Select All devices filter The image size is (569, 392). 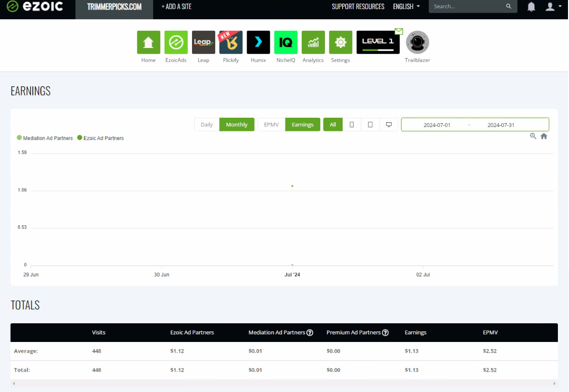tap(333, 125)
